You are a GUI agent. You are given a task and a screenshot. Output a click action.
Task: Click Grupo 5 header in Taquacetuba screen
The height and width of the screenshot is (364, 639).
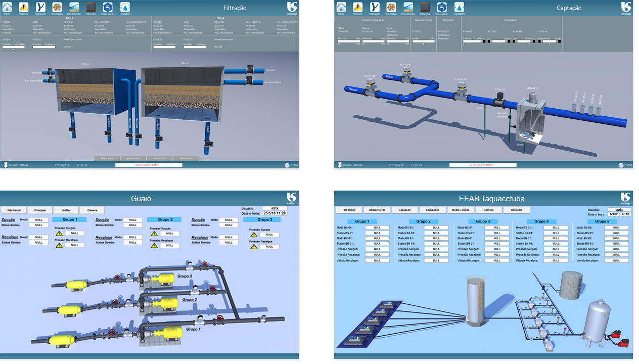(x=602, y=221)
